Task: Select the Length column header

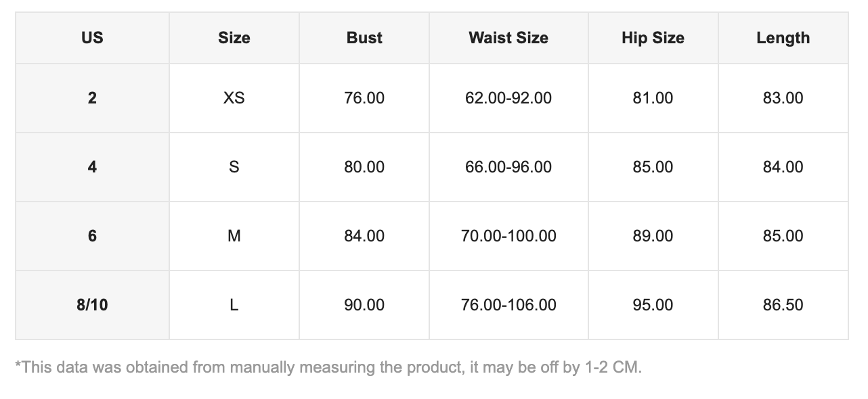Action: [x=783, y=38]
